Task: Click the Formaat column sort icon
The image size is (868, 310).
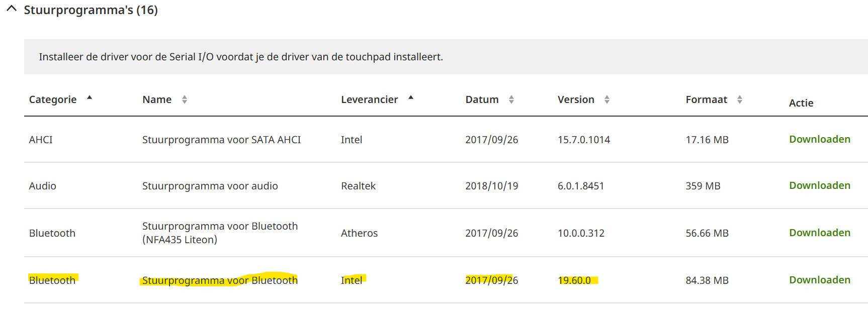Action: (740, 99)
